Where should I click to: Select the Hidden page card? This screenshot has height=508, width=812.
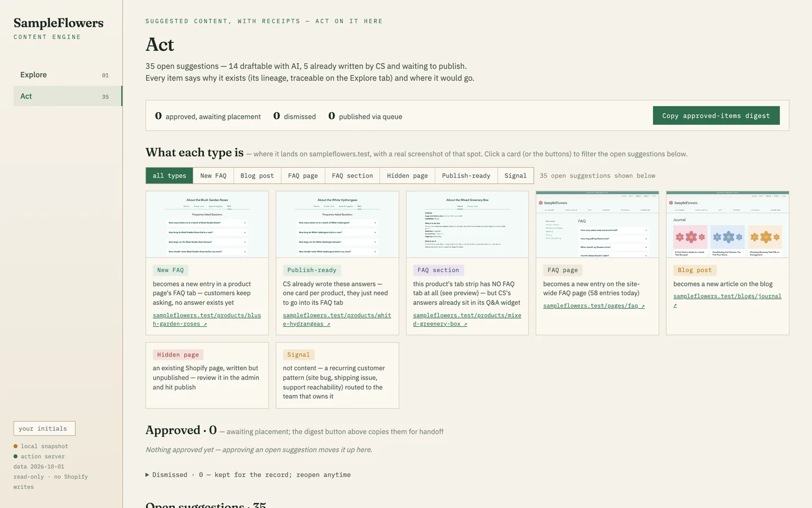coord(207,375)
